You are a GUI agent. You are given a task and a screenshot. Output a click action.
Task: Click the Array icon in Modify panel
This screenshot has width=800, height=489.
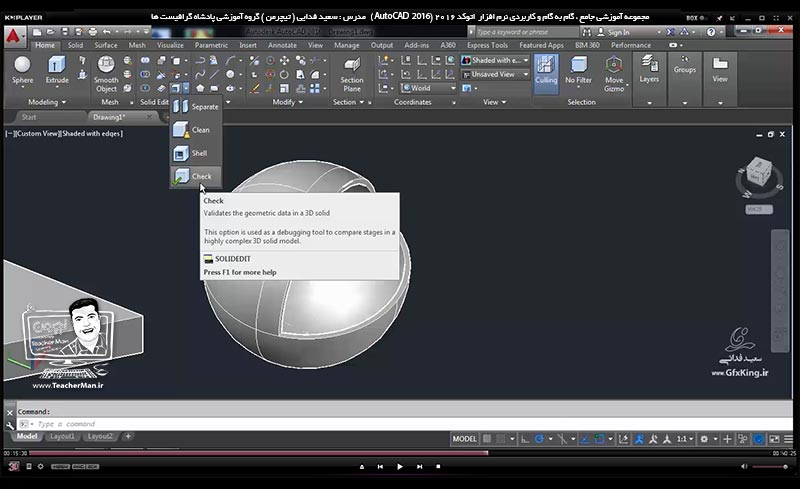click(x=315, y=88)
